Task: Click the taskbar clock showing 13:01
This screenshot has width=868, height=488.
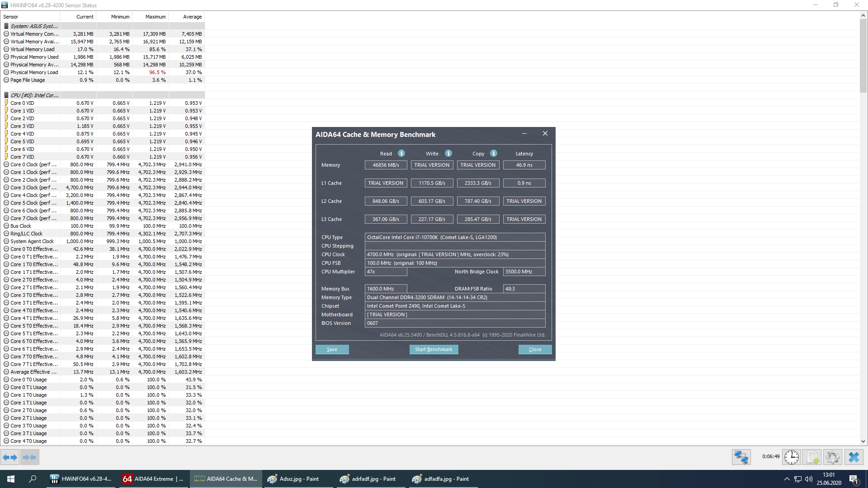Action: pyautogui.click(x=829, y=479)
